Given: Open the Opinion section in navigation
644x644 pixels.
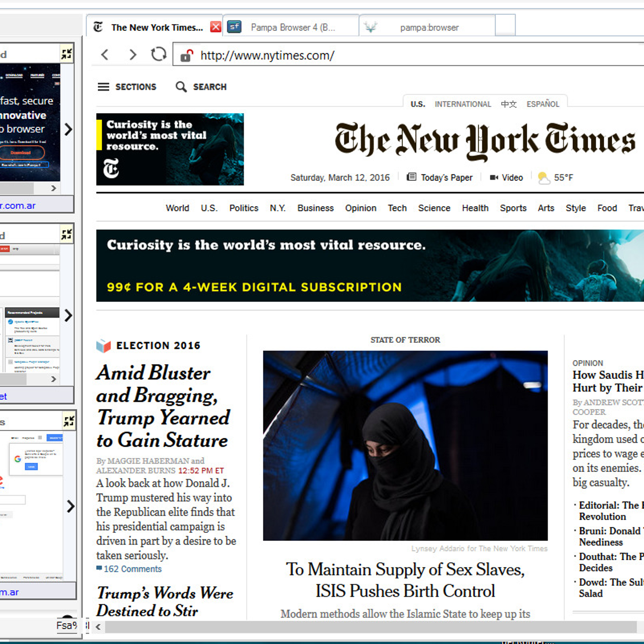Looking at the screenshot, I should click(361, 208).
